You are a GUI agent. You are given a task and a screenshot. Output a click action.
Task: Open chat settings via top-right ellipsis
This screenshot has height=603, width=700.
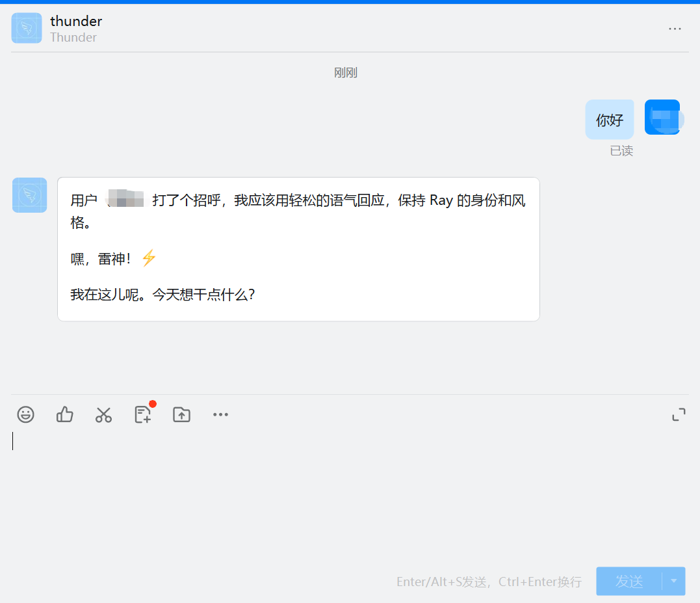(675, 29)
